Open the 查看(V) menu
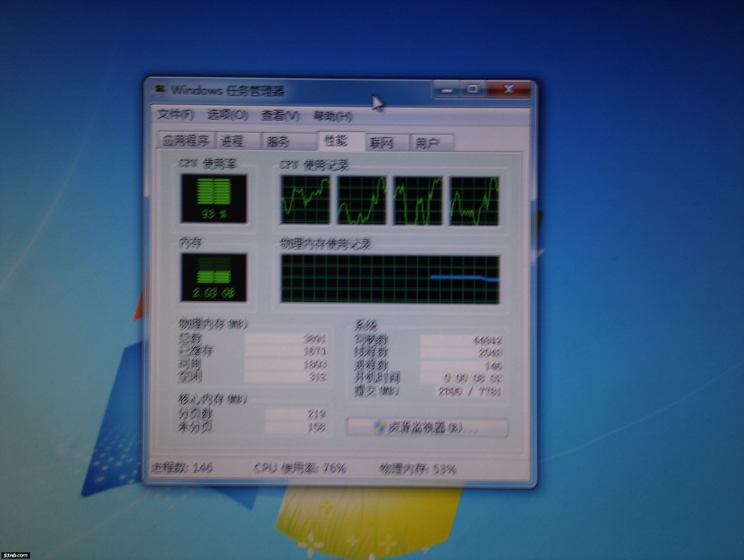The height and width of the screenshot is (560, 744). point(280,116)
